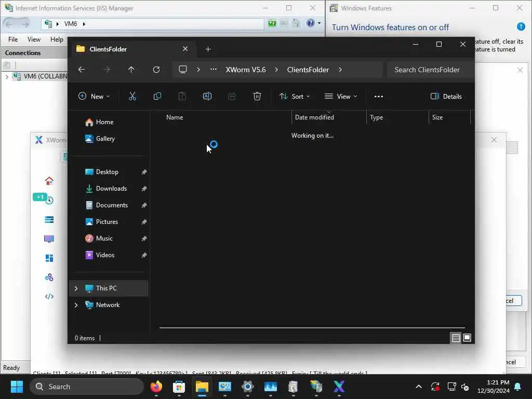Click the XWorm dashboard tiles icon in sidebar
This screenshot has width=532, height=399.
point(49,258)
